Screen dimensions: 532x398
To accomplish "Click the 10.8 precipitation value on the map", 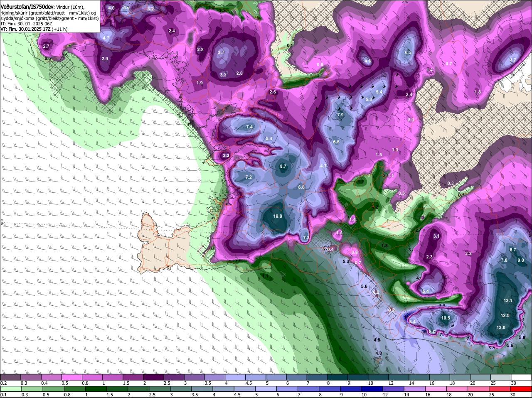I will click(x=278, y=216).
